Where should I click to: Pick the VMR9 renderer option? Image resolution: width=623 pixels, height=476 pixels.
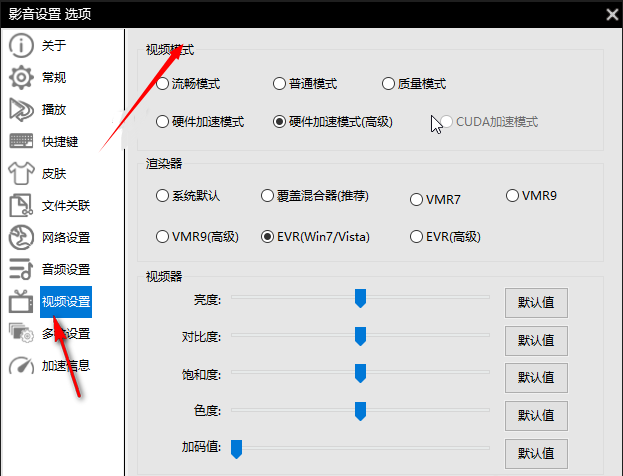click(513, 196)
